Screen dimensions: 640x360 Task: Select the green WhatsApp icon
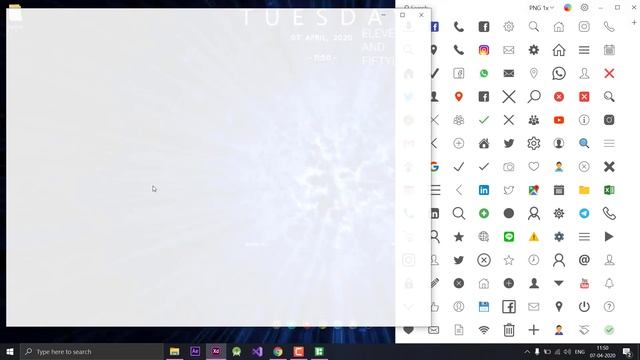tap(484, 73)
